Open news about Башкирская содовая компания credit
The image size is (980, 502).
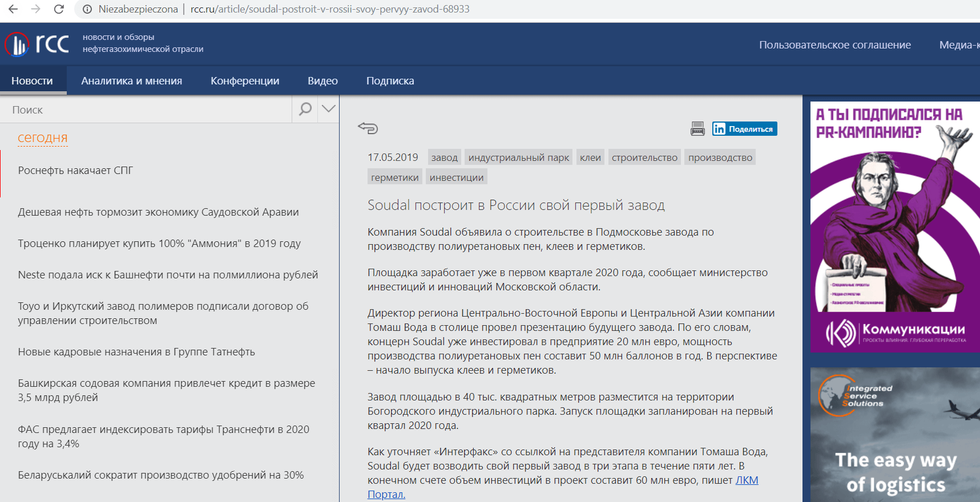tap(167, 390)
